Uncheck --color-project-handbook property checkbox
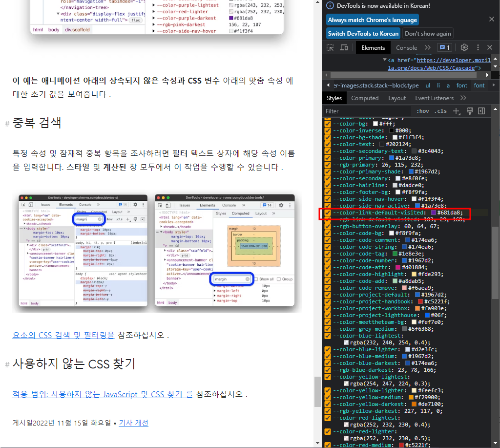500x448 pixels. [x=328, y=301]
